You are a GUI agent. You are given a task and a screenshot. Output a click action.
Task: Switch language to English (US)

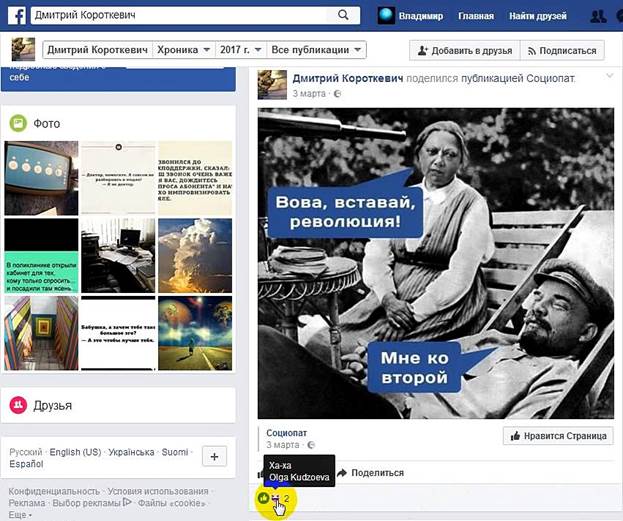tap(75, 452)
